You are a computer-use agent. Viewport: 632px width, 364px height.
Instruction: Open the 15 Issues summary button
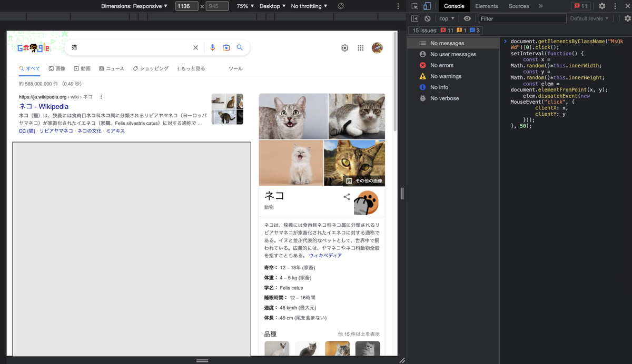click(x=446, y=31)
